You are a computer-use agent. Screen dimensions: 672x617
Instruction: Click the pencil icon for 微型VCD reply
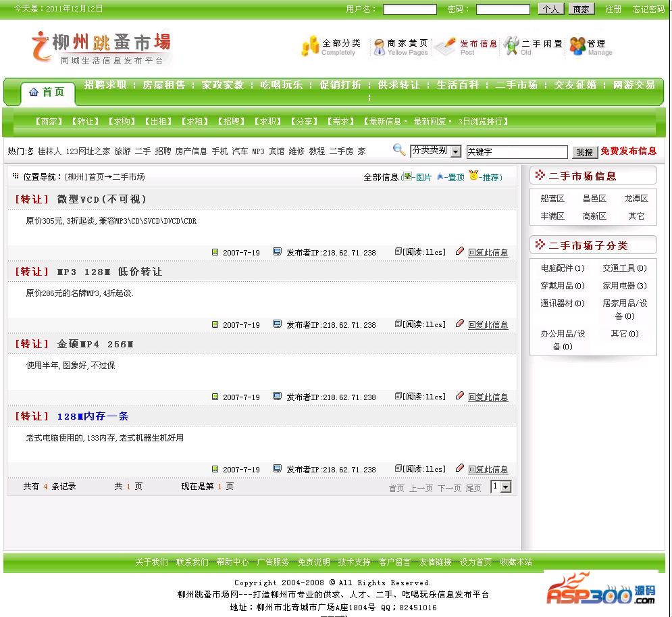(460, 251)
